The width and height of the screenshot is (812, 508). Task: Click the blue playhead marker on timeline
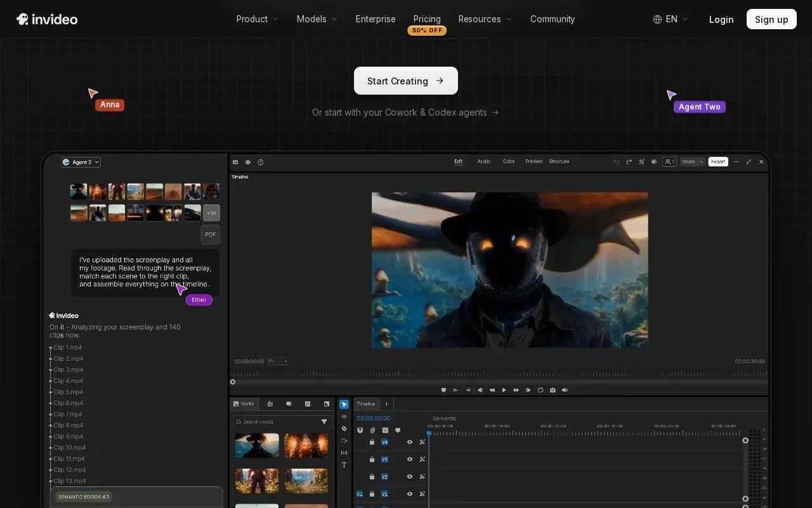(429, 433)
